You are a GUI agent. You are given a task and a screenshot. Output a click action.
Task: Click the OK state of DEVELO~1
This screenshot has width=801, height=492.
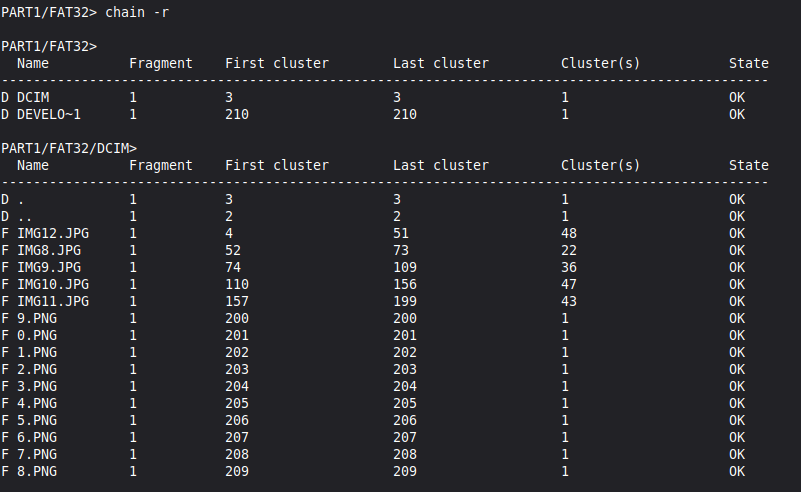coord(737,114)
